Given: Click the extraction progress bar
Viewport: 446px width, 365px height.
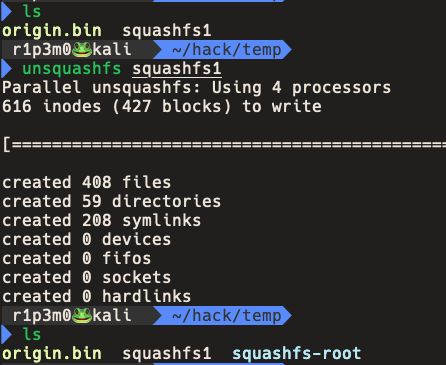Looking at the screenshot, I should [224, 145].
